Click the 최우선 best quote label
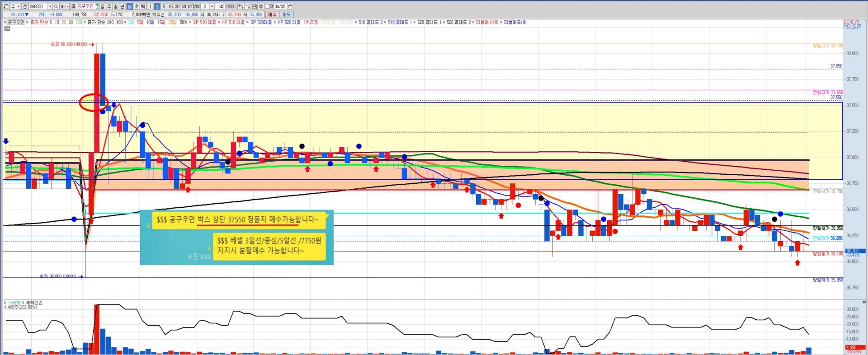 coord(158,14)
